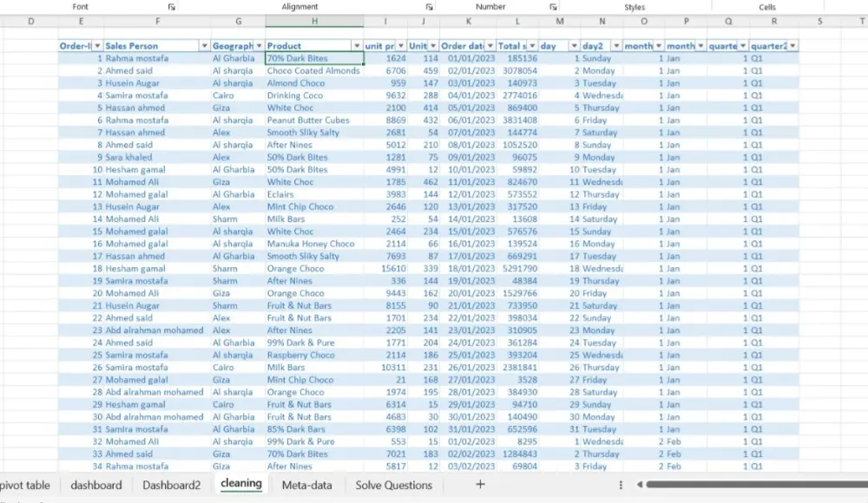Viewport: 868px width, 503px height.
Task: Switch to the dashboard sheet tab
Action: tap(95, 485)
